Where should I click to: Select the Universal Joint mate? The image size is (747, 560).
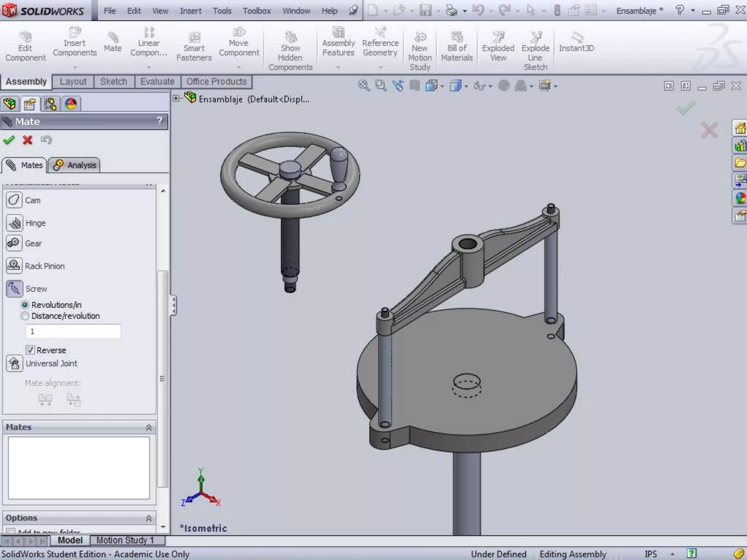pyautogui.click(x=14, y=363)
